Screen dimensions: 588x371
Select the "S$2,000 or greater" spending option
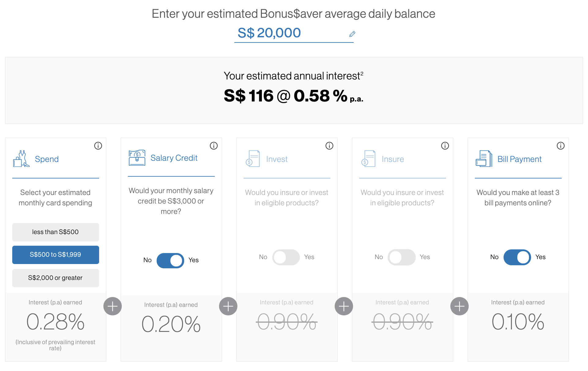55,278
